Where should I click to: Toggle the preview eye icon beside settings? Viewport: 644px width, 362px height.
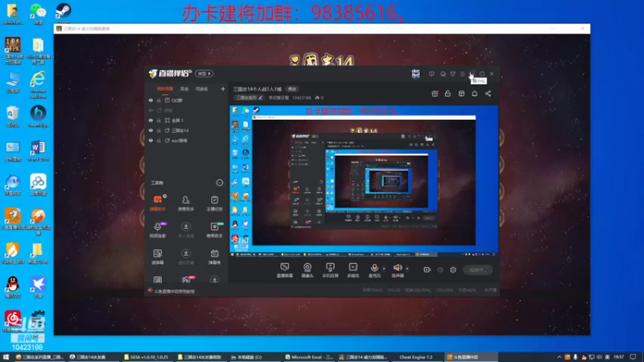point(440,269)
